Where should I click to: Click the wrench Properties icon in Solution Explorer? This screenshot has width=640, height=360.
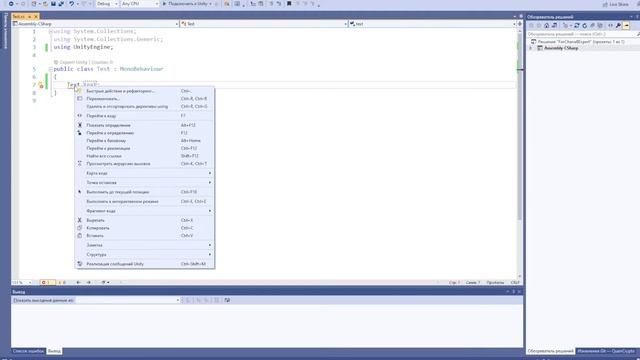coord(618,26)
